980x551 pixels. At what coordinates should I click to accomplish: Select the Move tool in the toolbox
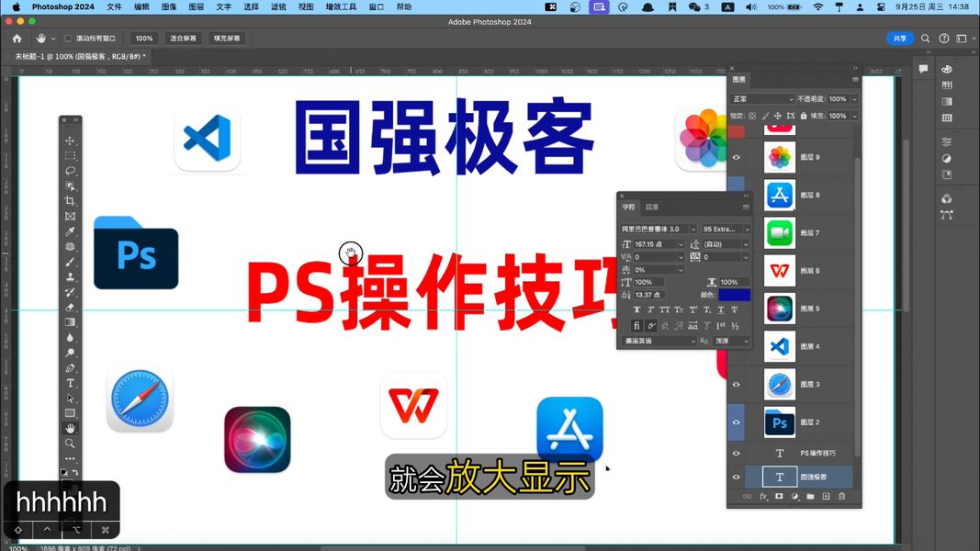coord(70,141)
